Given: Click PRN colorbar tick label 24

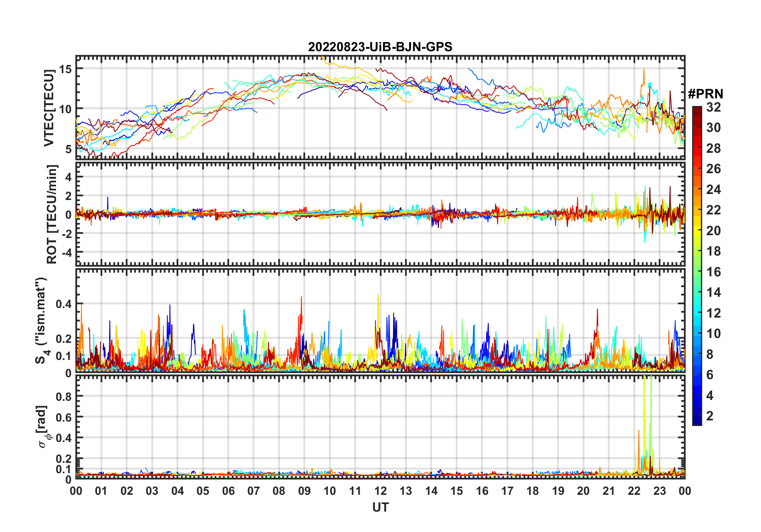Looking at the screenshot, I should click(x=713, y=189).
